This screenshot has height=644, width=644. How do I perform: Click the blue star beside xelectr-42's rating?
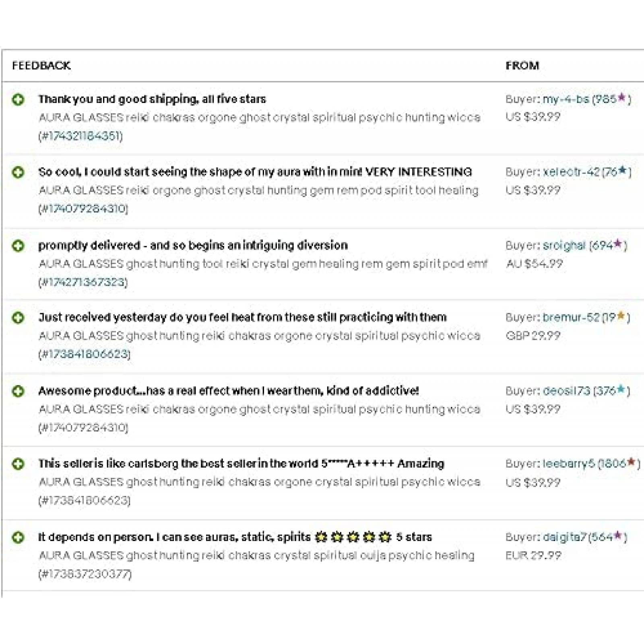pos(623,170)
